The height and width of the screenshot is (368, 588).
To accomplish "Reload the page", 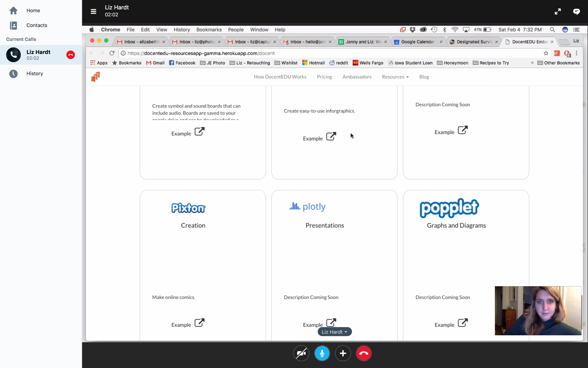I will (111, 53).
